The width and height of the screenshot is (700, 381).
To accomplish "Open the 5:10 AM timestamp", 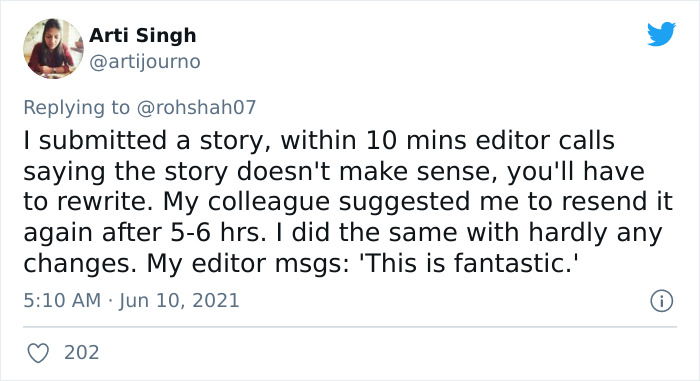I will (62, 300).
